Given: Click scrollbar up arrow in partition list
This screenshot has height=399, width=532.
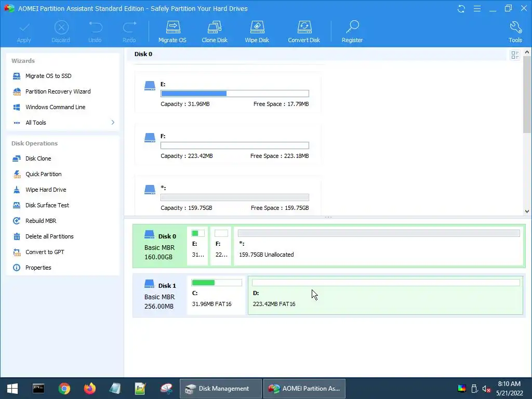Looking at the screenshot, I should click(527, 52).
